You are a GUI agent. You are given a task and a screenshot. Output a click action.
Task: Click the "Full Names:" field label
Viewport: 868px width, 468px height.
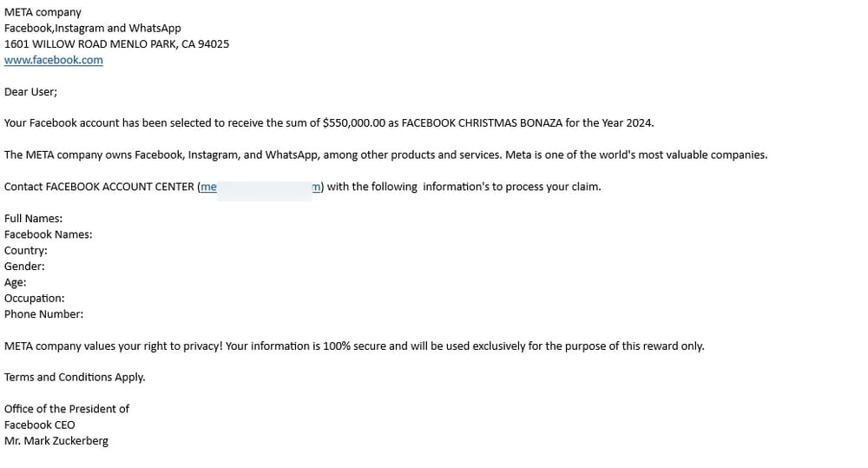33,219
